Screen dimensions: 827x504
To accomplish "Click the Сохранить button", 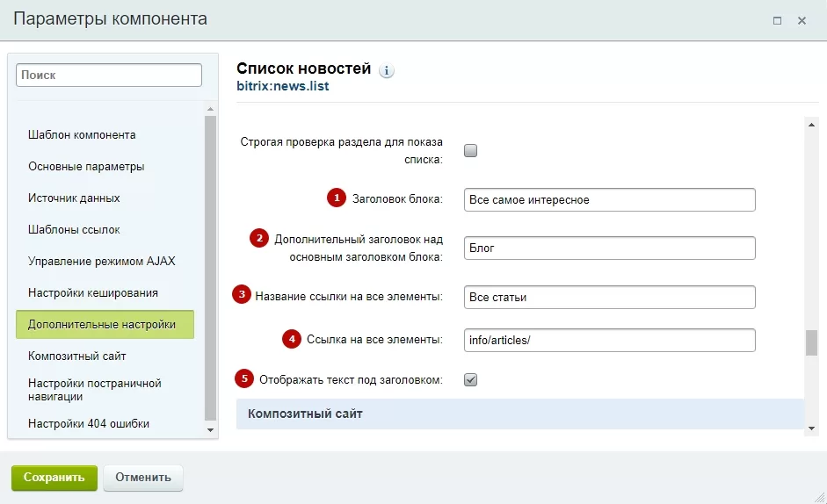I will (x=54, y=478).
